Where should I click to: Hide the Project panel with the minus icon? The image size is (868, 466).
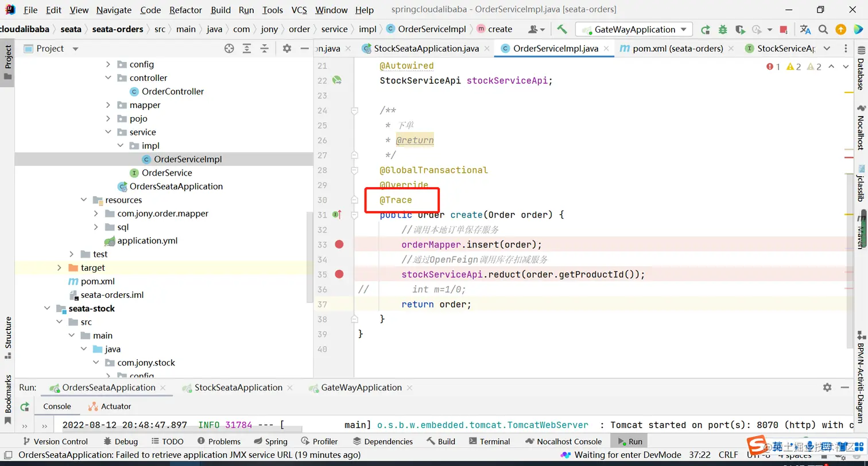pyautogui.click(x=304, y=49)
